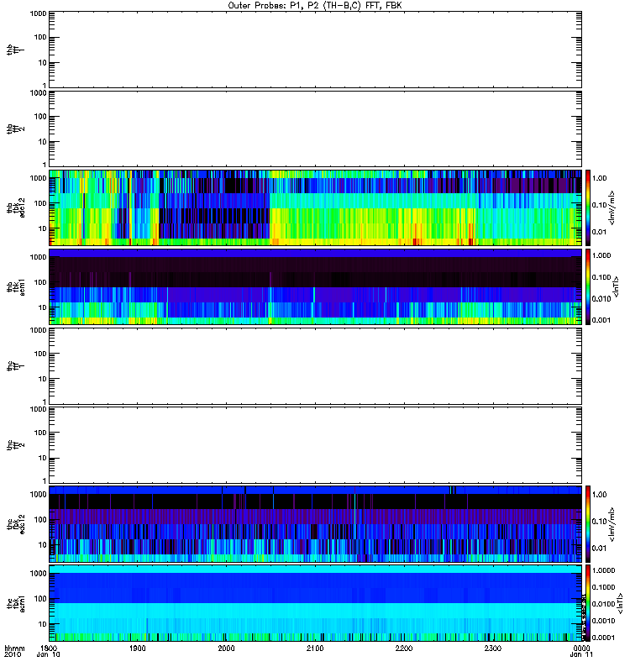Click the '<|nT|>' unit label beside thc scm1

click(619, 603)
